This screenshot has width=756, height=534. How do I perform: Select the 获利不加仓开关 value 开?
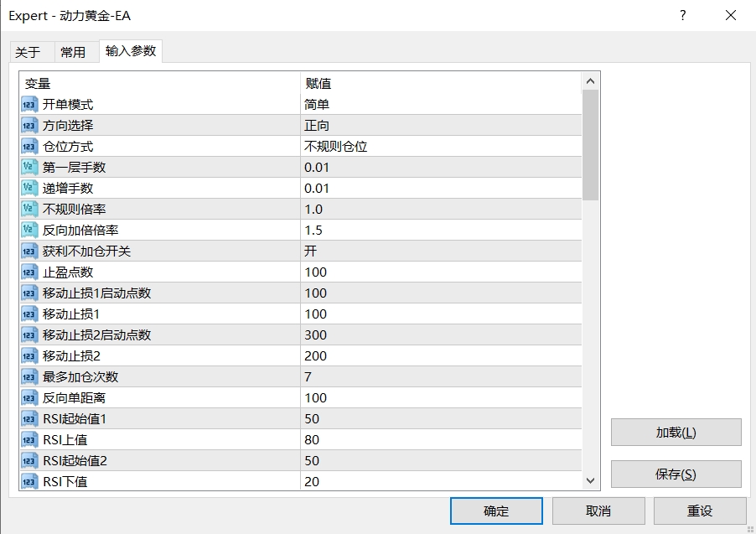311,251
